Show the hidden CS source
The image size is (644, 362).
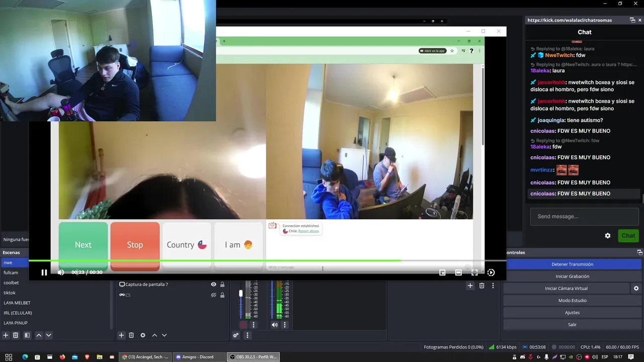click(x=213, y=295)
